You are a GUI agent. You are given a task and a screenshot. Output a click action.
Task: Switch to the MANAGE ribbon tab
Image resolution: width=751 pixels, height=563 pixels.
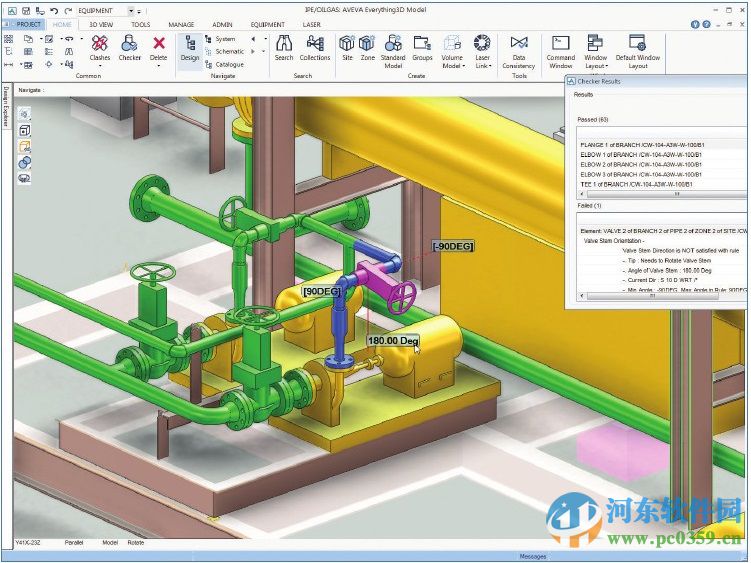pyautogui.click(x=181, y=24)
